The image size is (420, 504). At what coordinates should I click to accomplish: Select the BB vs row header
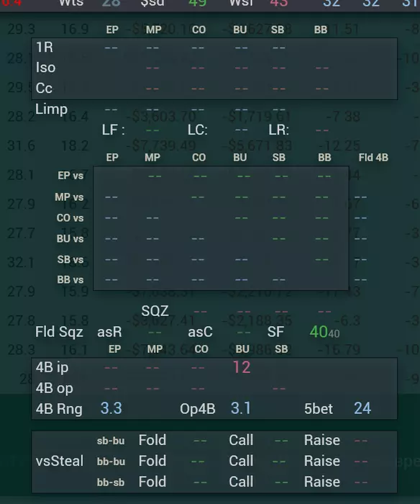coord(70,279)
